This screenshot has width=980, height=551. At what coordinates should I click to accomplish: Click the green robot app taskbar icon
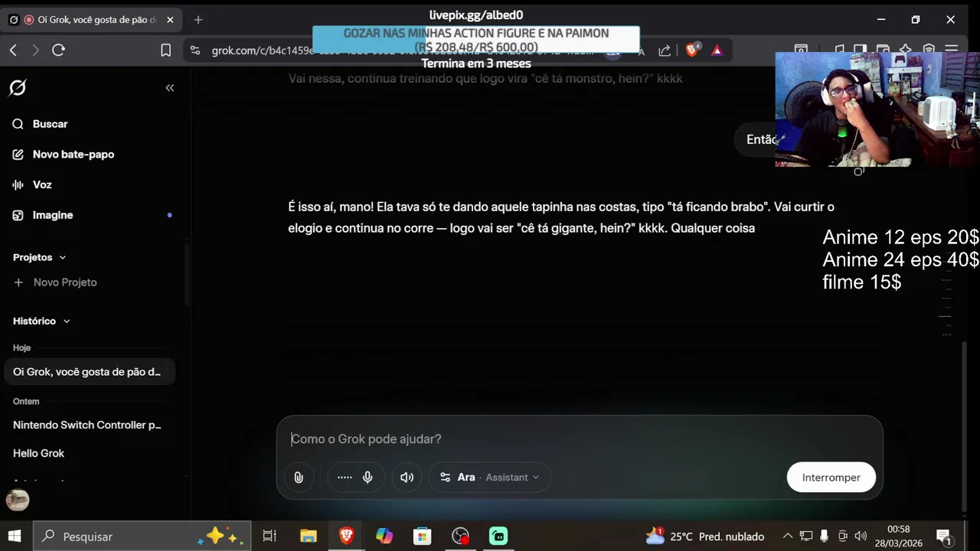pyautogui.click(x=498, y=536)
